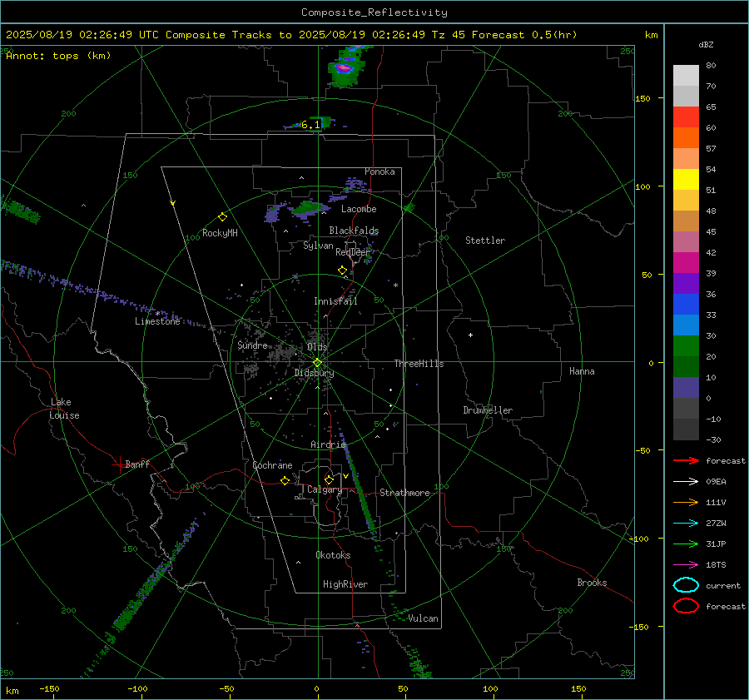Select the yellow diamond marker below Cochrane
The width and height of the screenshot is (749, 700).
click(x=285, y=480)
